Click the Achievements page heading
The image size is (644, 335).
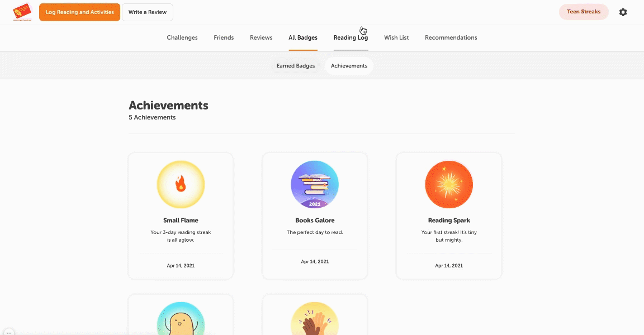(x=168, y=106)
